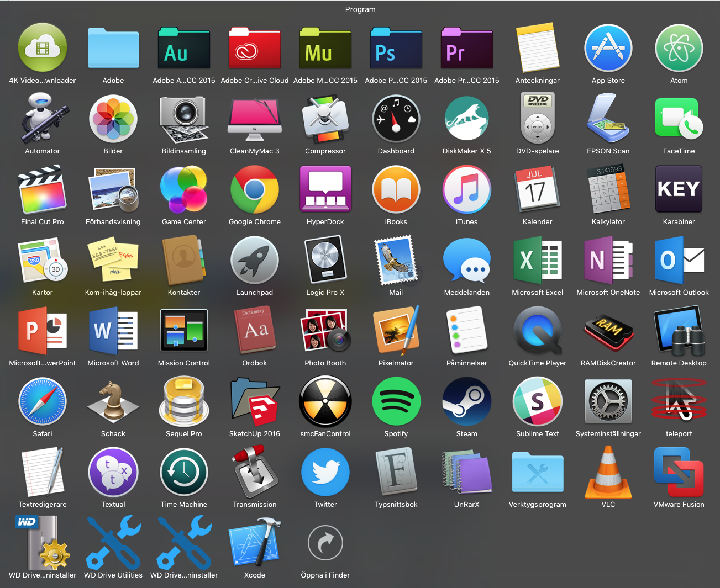The width and height of the screenshot is (720, 588).
Task: Launch Spotify
Action: pyautogui.click(x=396, y=401)
